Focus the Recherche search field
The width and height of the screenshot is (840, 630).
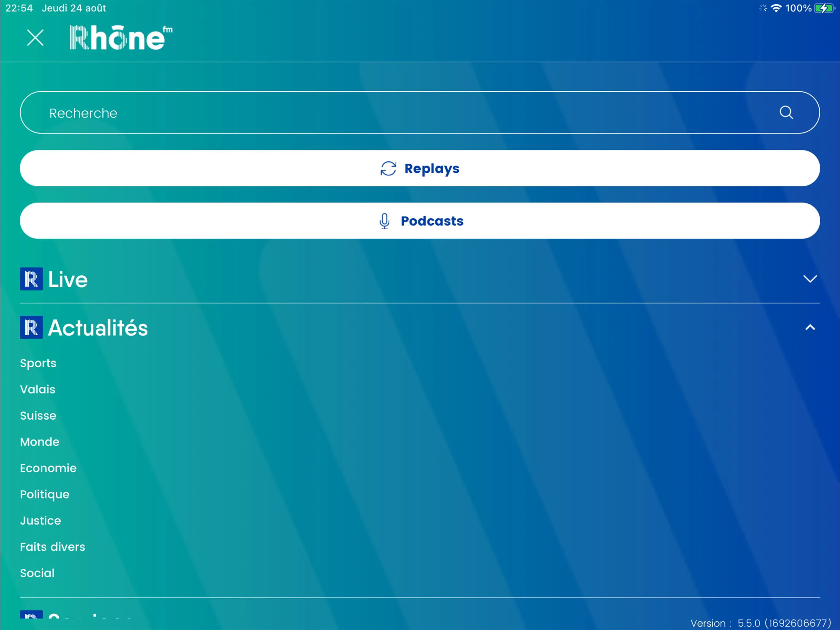click(x=420, y=113)
